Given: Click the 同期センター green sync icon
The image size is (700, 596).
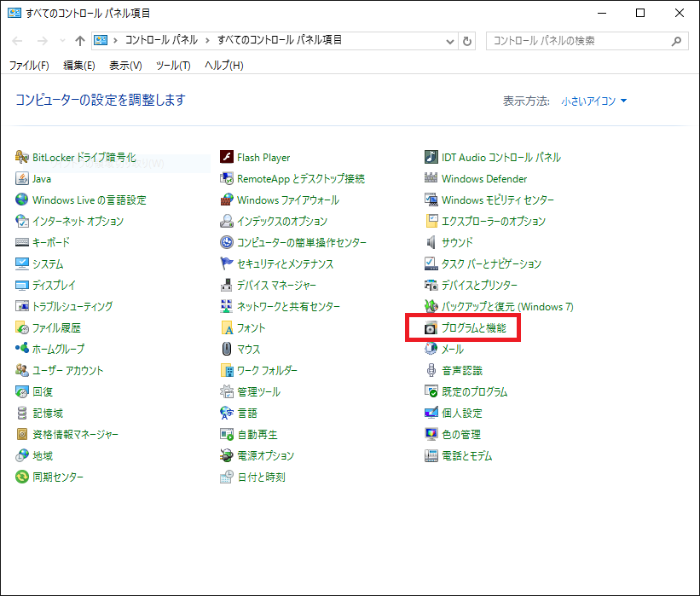Looking at the screenshot, I should pyautogui.click(x=22, y=477).
